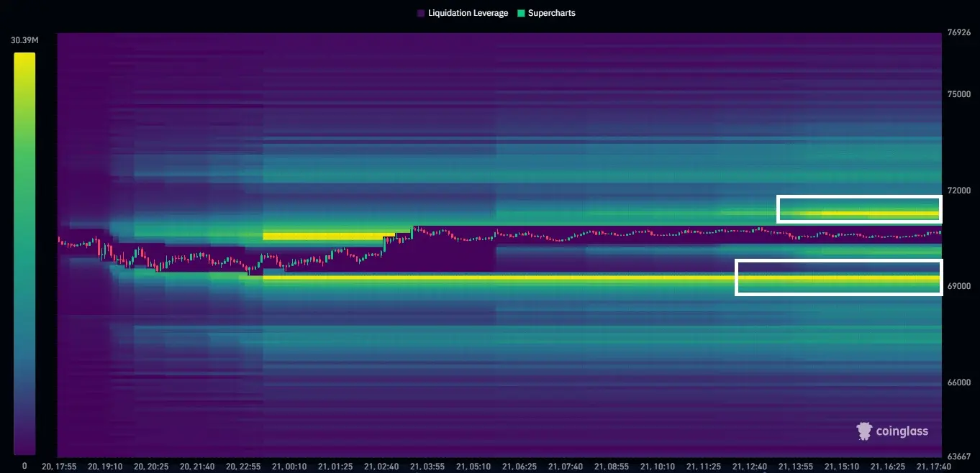Click the 63667 price axis label

(x=958, y=456)
